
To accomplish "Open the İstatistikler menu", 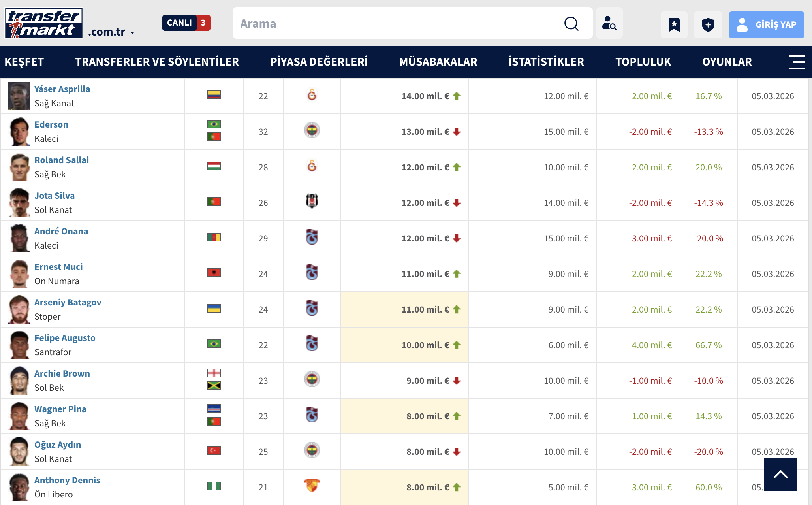I will point(546,62).
